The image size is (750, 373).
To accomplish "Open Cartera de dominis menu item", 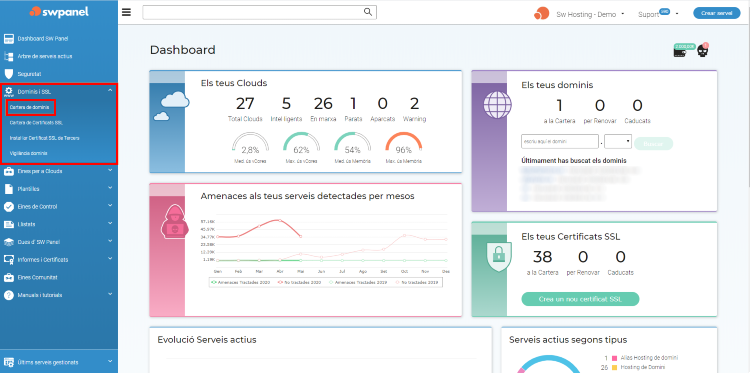I will [x=30, y=108].
